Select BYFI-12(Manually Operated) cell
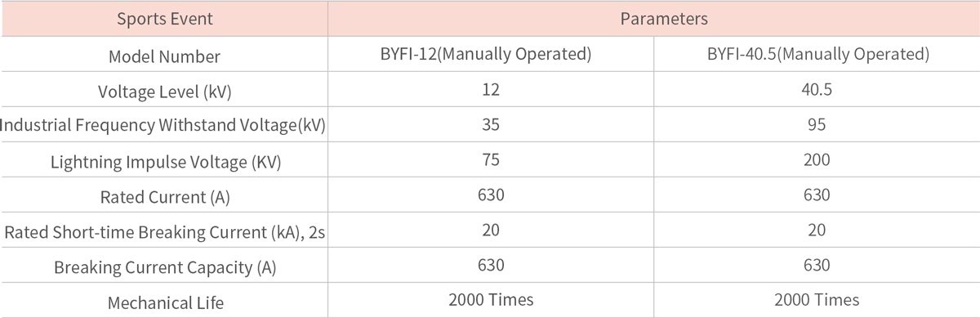 [491, 55]
